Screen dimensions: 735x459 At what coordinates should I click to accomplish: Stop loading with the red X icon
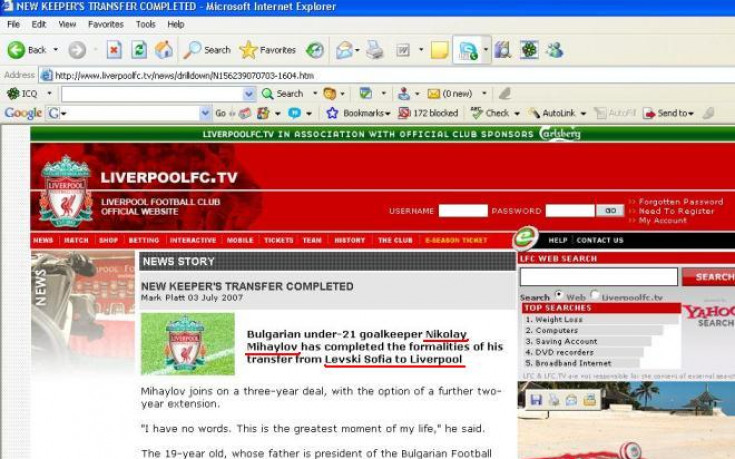114,50
